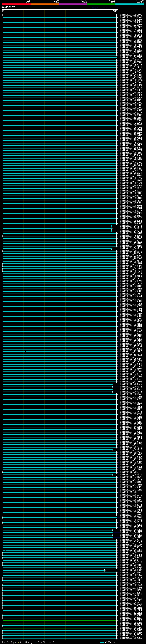Click the red 20% identity legend bar

click(x=16, y=4)
